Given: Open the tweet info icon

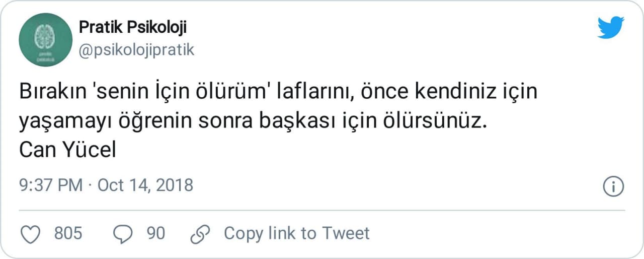Looking at the screenshot, I should click(613, 186).
